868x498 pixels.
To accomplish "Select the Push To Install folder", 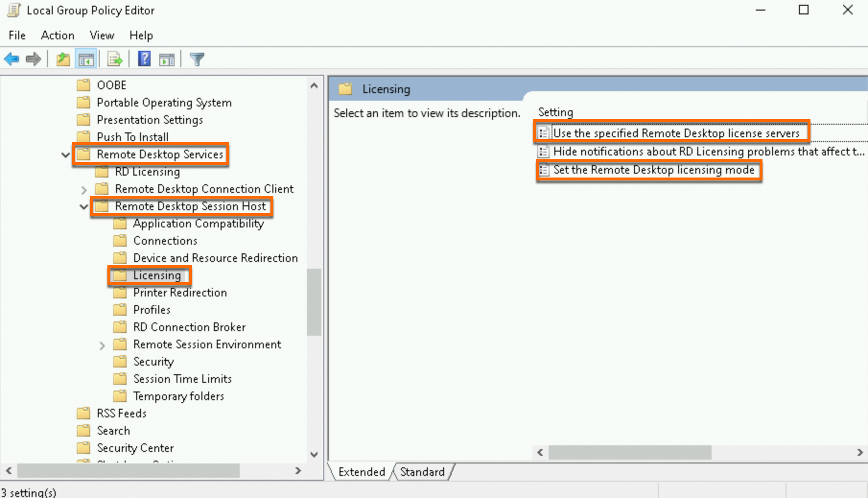I will [x=132, y=137].
